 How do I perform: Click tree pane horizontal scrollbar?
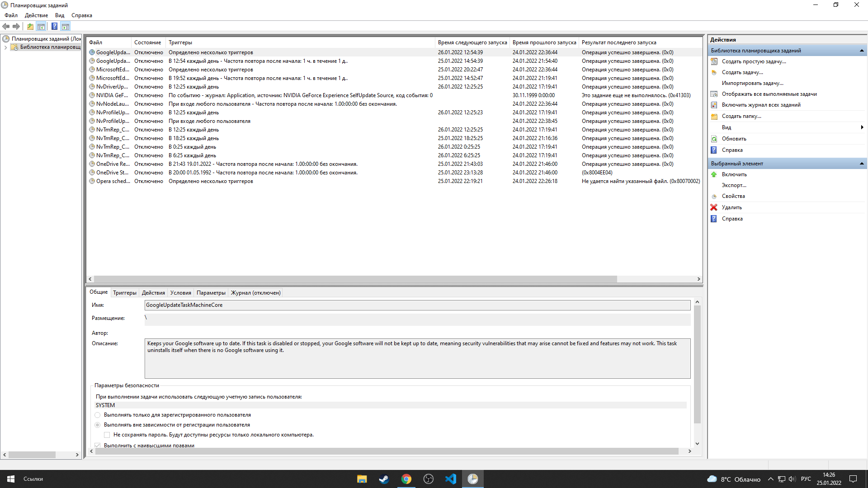(32, 455)
